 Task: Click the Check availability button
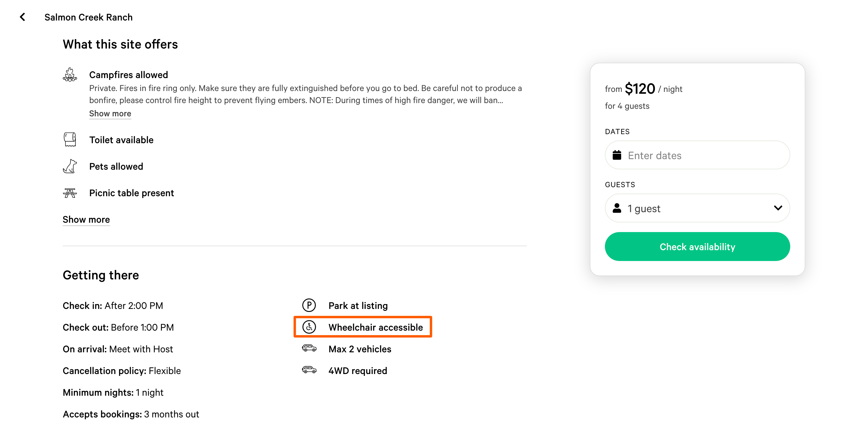(x=697, y=246)
